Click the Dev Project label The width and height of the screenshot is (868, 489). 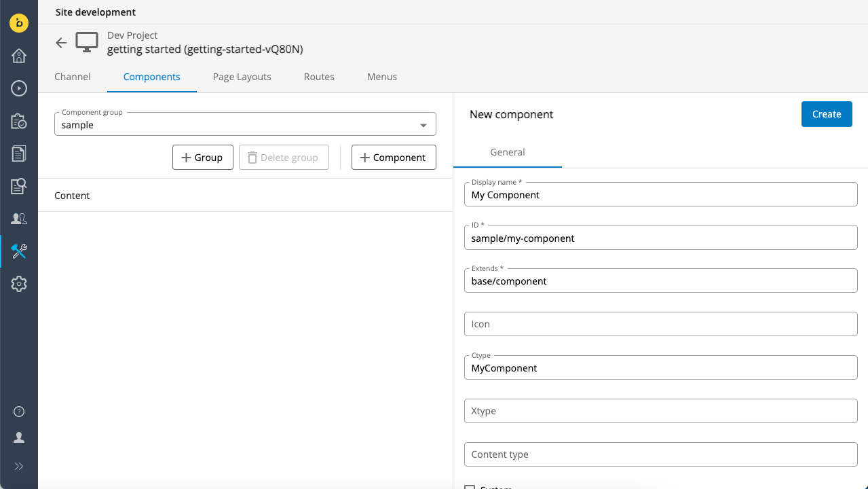[132, 35]
